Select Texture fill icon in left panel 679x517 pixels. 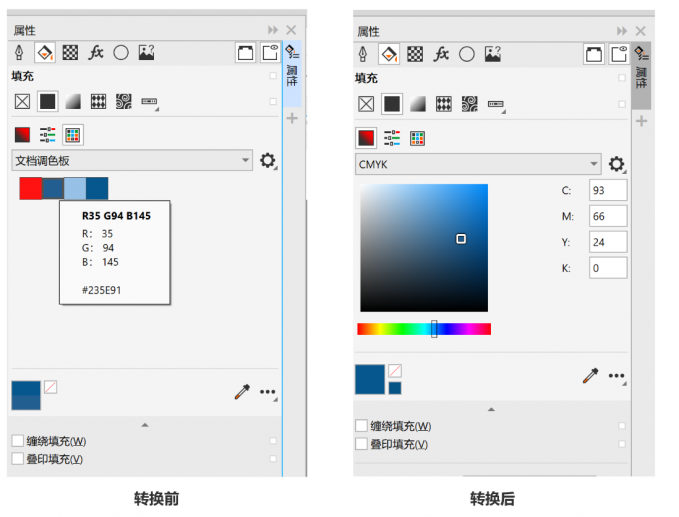point(124,102)
